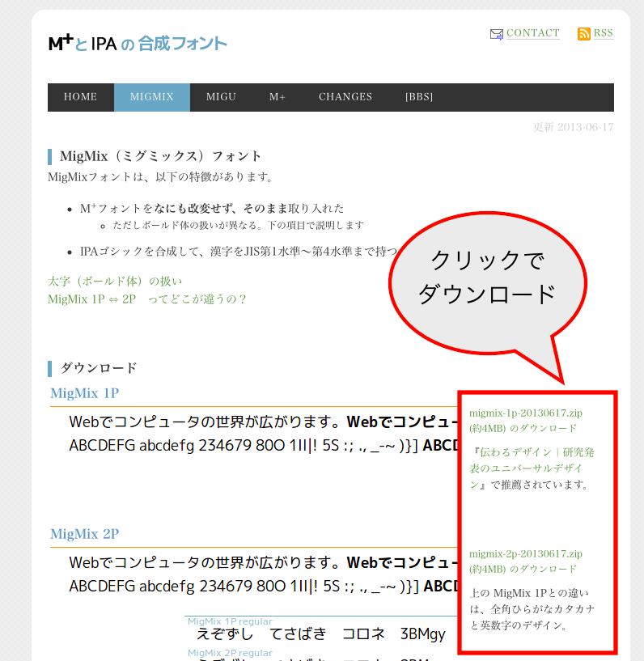Open the CHANGES menu item
Screen dimensions: 644x661
point(345,97)
